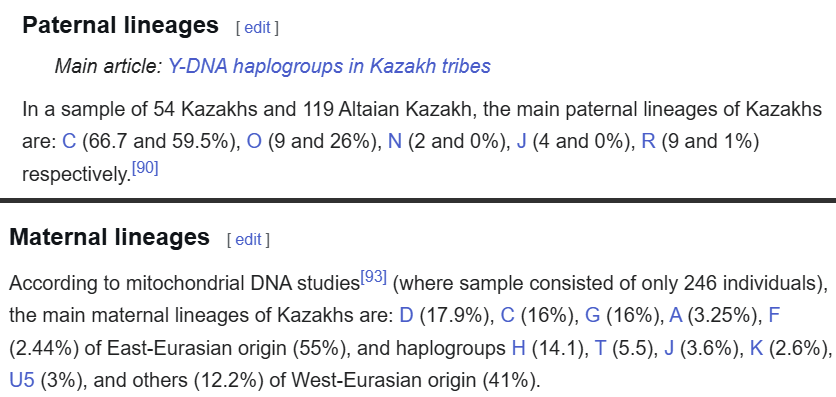The width and height of the screenshot is (836, 397).
Task: Open paternal haplogroup N link
Action: 395,142
